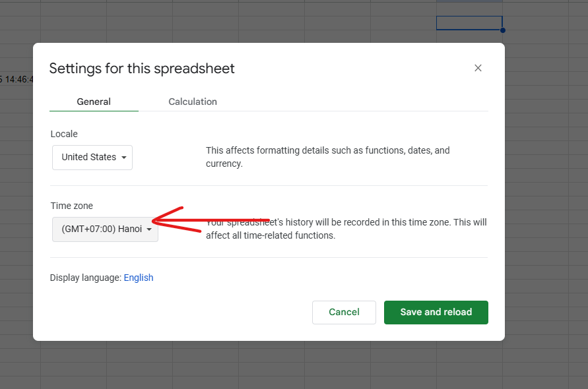Click the caret arrow beside Hanoi
The width and height of the screenshot is (588, 389).
149,229
